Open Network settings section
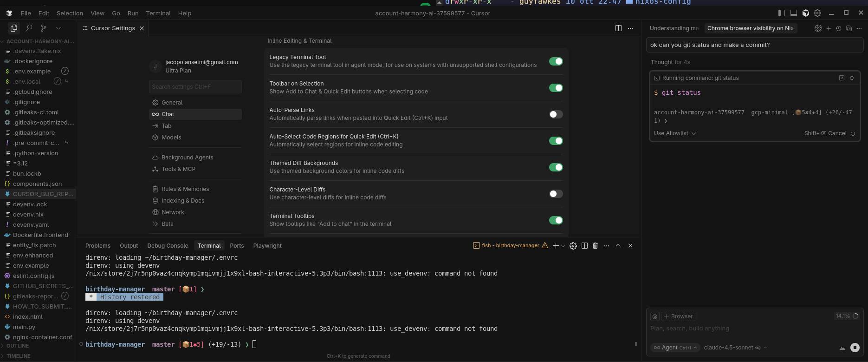The height and width of the screenshot is (362, 868). [x=195, y=212]
